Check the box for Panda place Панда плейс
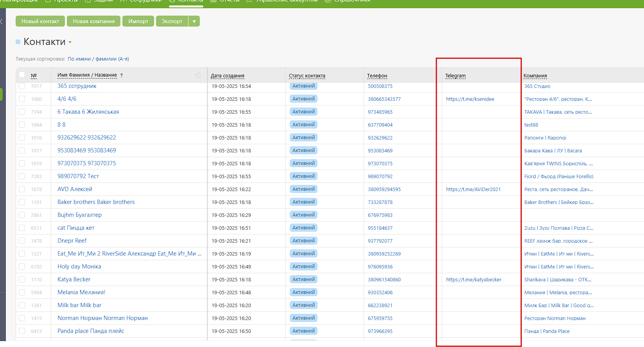 pyautogui.click(x=22, y=331)
